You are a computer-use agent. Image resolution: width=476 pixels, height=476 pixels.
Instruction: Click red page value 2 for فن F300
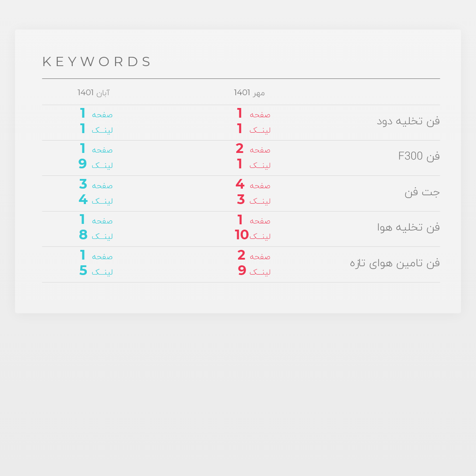click(240, 149)
